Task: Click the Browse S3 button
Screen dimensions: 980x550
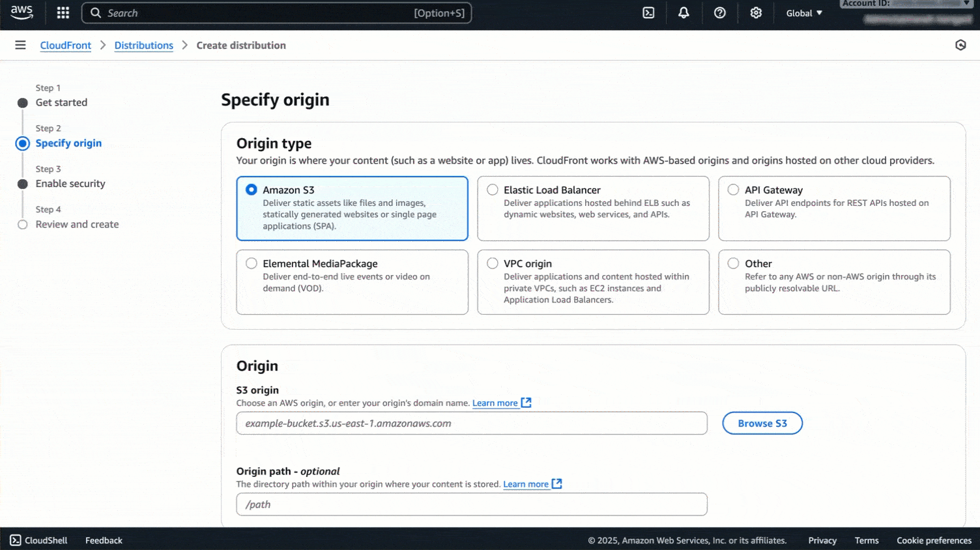Action: (x=762, y=423)
